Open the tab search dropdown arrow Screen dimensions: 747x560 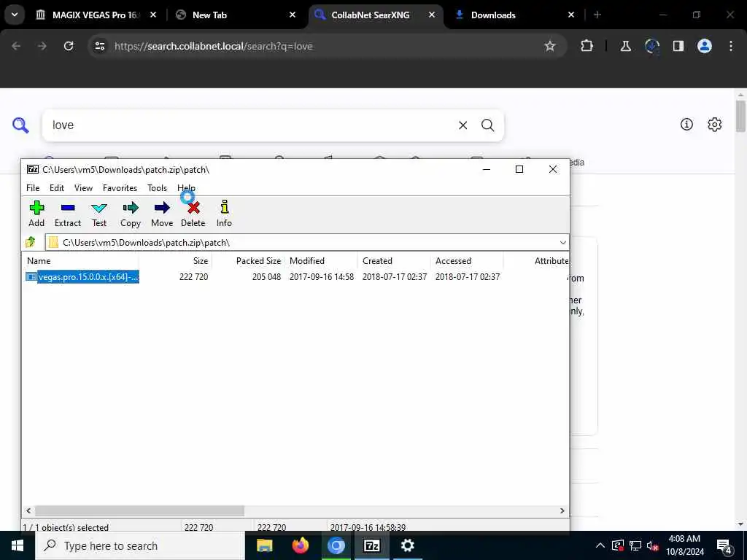(15, 15)
